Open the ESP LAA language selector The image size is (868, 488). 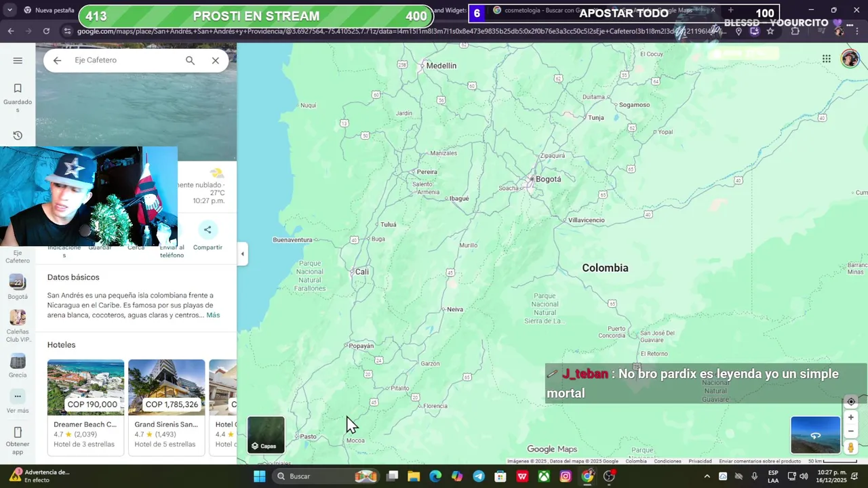point(773,476)
